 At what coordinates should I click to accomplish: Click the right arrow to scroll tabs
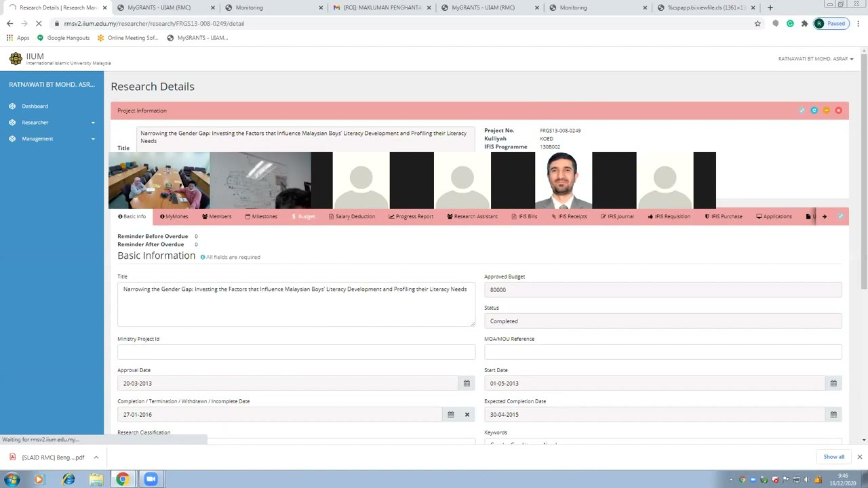tap(825, 217)
